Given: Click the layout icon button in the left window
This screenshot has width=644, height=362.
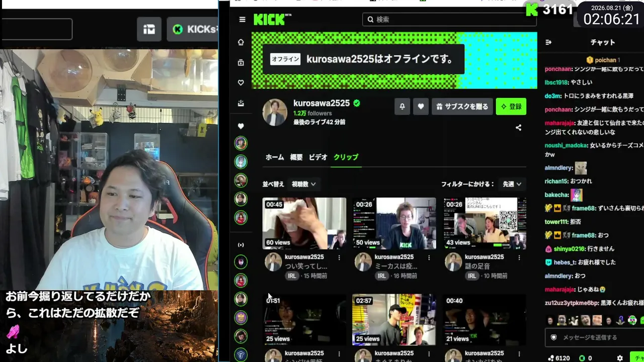Looking at the screenshot, I should pyautogui.click(x=149, y=29).
